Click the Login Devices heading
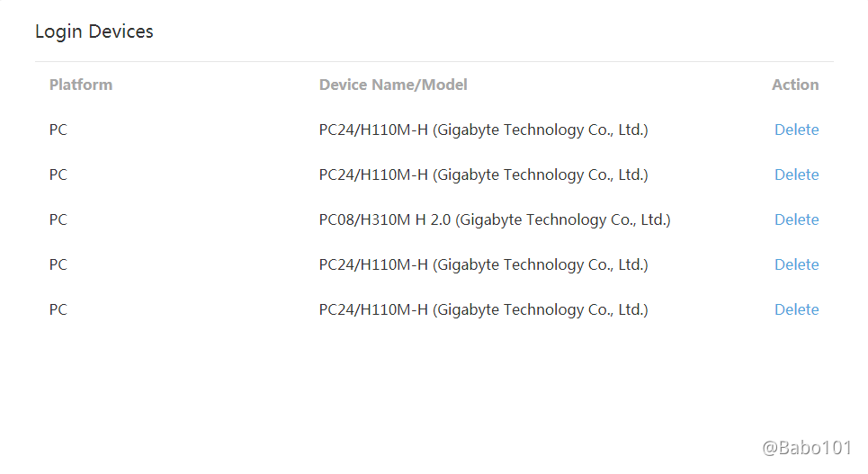This screenshot has width=868, height=474. [94, 31]
